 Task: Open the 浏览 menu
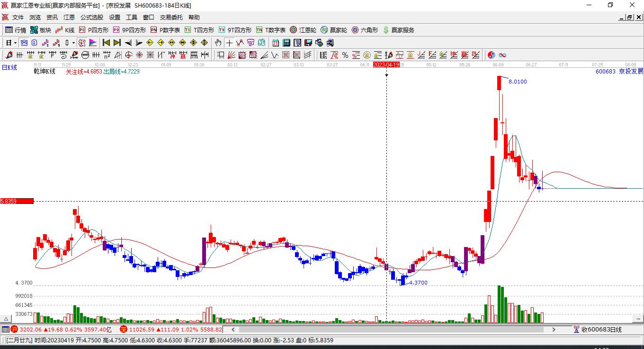tap(35, 18)
